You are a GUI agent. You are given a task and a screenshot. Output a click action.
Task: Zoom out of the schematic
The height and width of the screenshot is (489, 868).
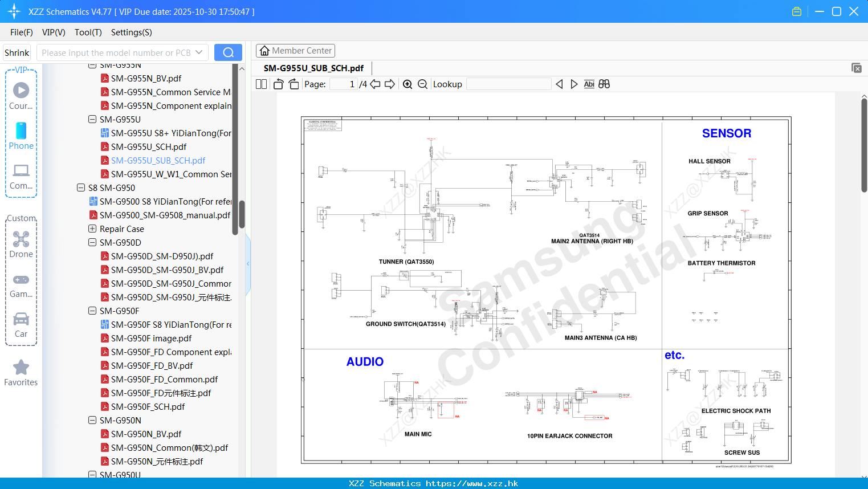click(422, 84)
